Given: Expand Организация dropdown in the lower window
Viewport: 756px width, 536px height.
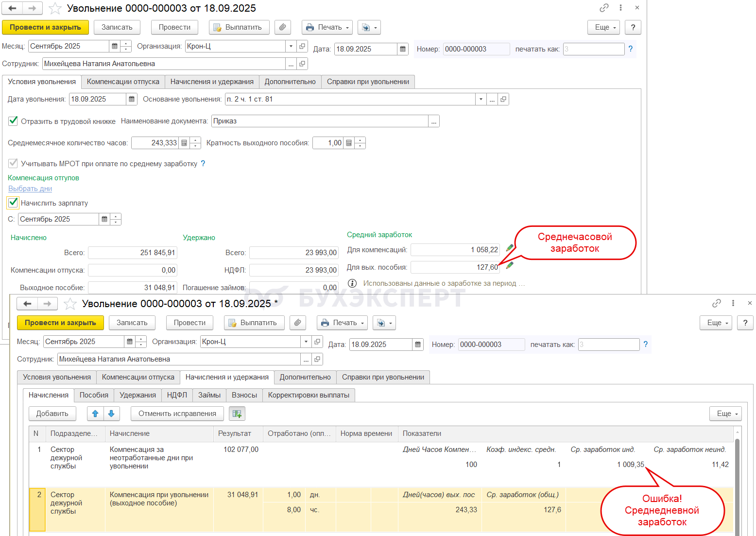Looking at the screenshot, I should (x=306, y=342).
